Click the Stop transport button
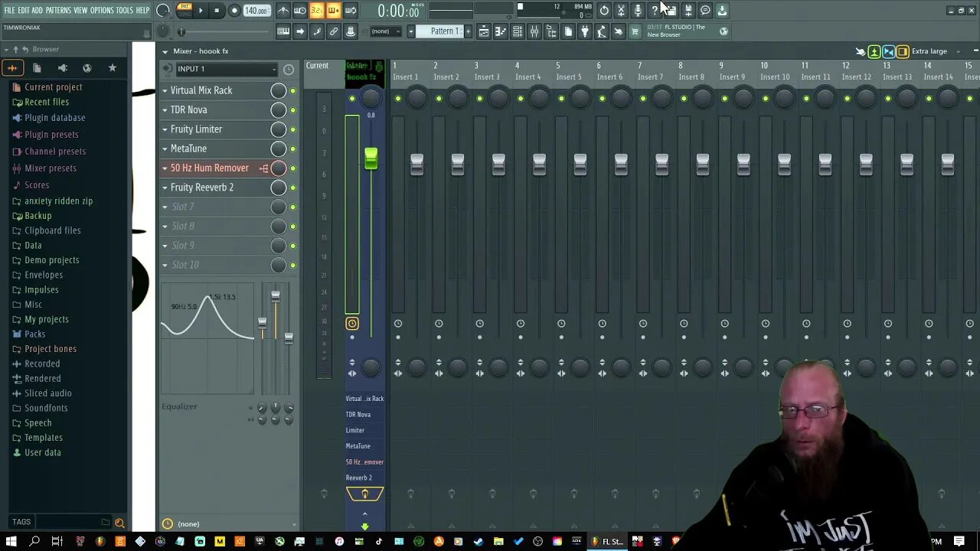Viewport: 980px width, 551px height. [x=217, y=11]
